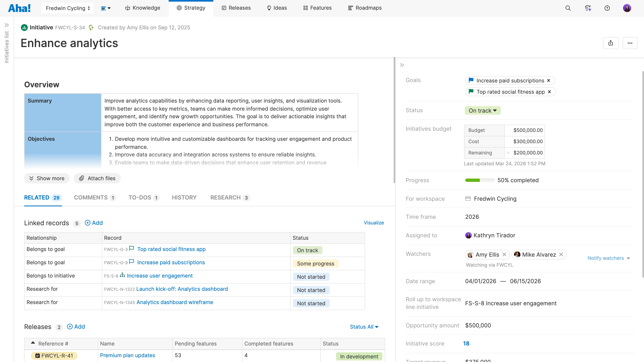Expand the Initiatives list sidebar chevrons

6,25
